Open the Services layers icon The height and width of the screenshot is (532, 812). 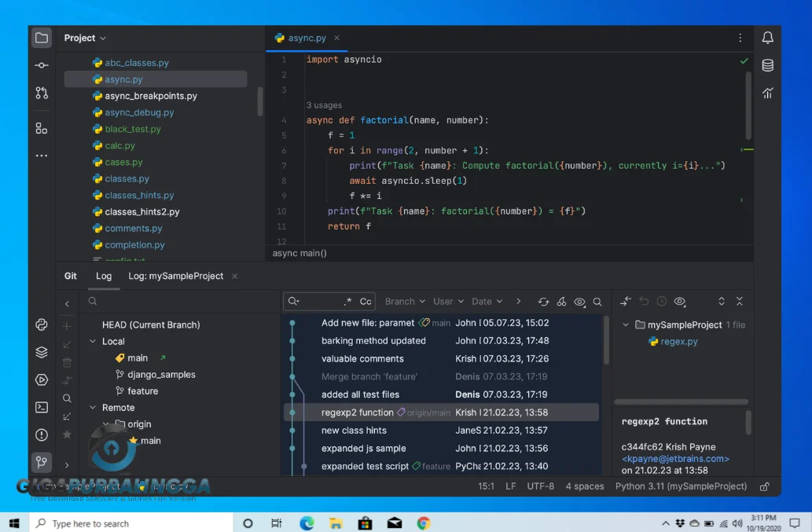click(x=42, y=352)
